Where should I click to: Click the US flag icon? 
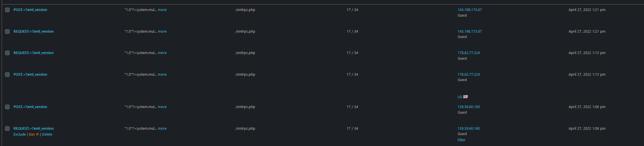[x=466, y=96]
